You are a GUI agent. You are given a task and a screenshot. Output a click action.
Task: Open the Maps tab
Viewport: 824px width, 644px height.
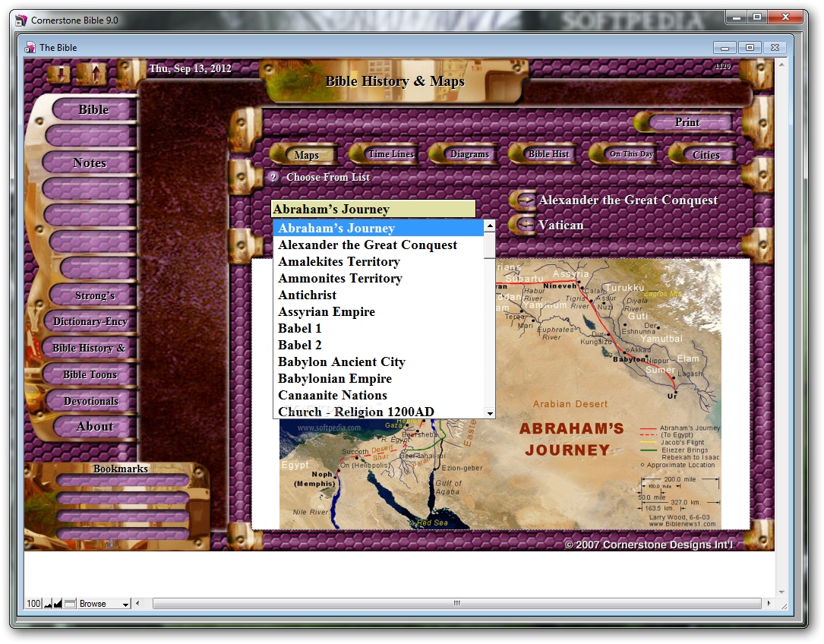tap(306, 155)
